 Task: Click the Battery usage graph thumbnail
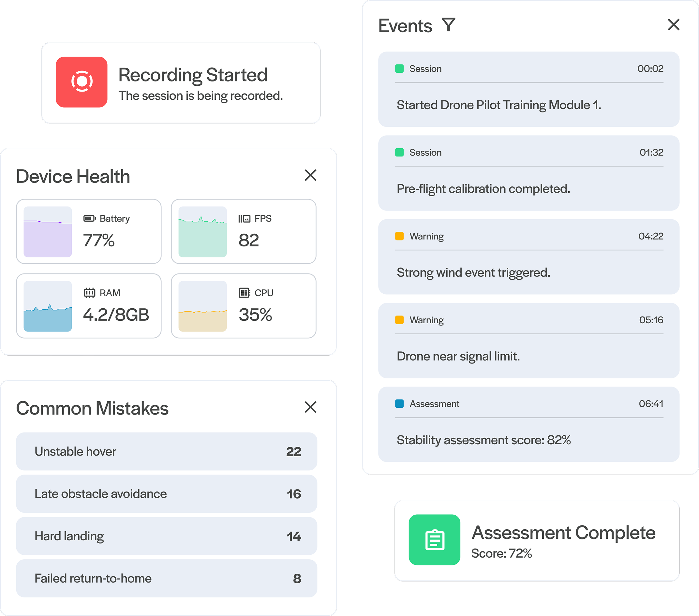[48, 232]
